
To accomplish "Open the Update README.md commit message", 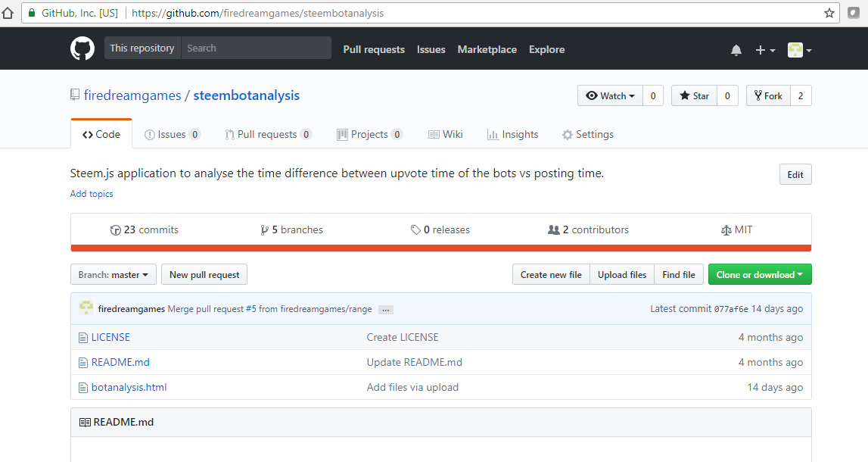I will click(414, 362).
